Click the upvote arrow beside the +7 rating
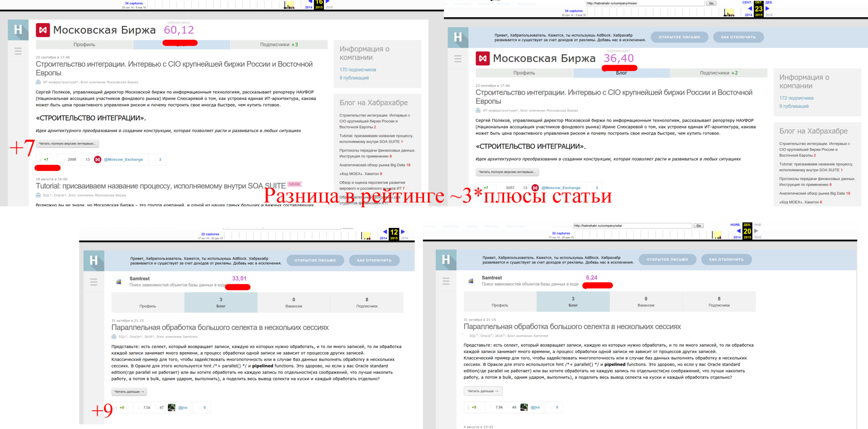Image resolution: width=868 pixels, height=429 pixels. [x=41, y=159]
